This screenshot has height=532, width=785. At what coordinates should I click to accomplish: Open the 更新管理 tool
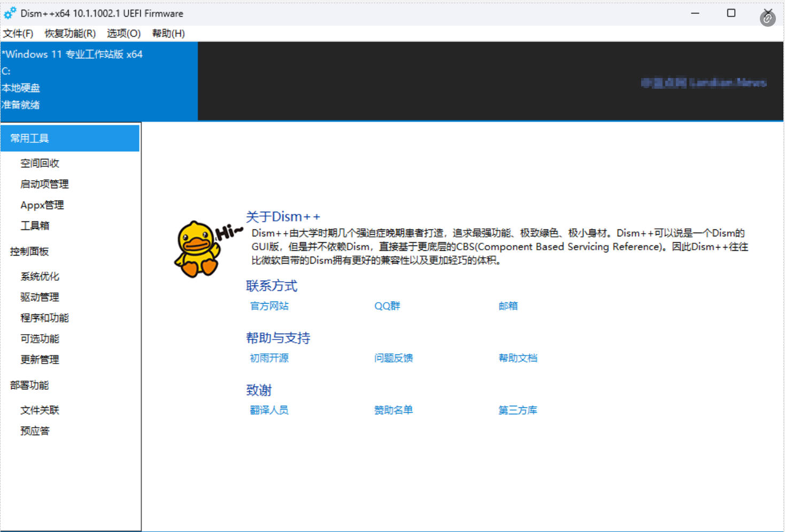coord(39,359)
